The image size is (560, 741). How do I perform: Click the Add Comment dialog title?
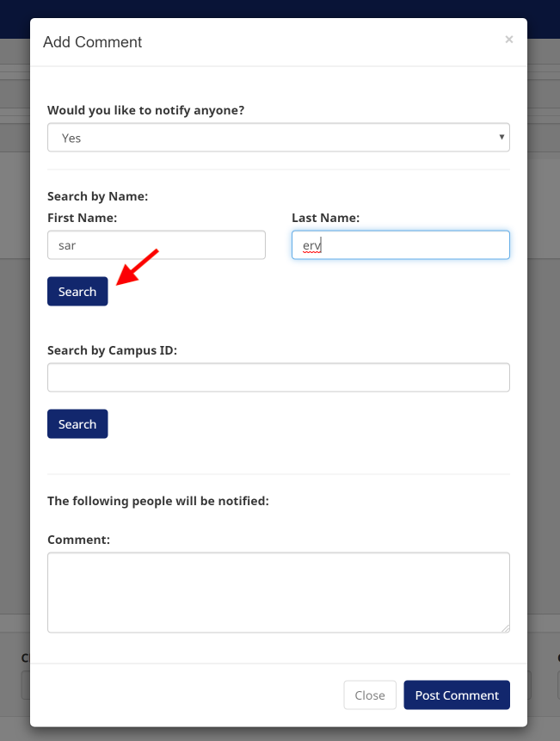tap(93, 42)
